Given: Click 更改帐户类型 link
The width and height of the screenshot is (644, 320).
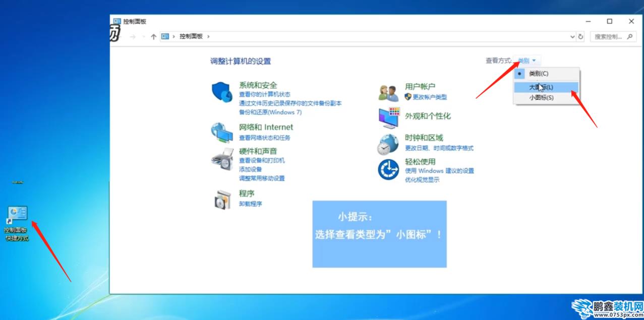Looking at the screenshot, I should tap(430, 97).
